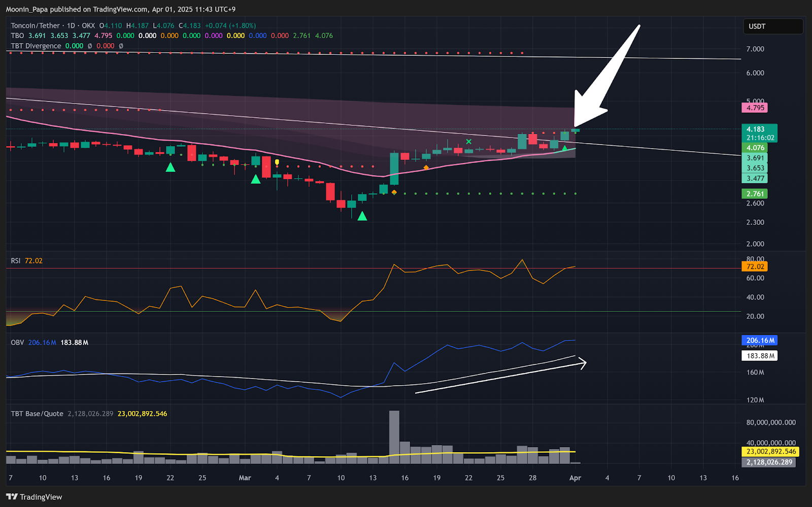Click the green X marker on the chart
This screenshot has width=812, height=507.
(468, 142)
